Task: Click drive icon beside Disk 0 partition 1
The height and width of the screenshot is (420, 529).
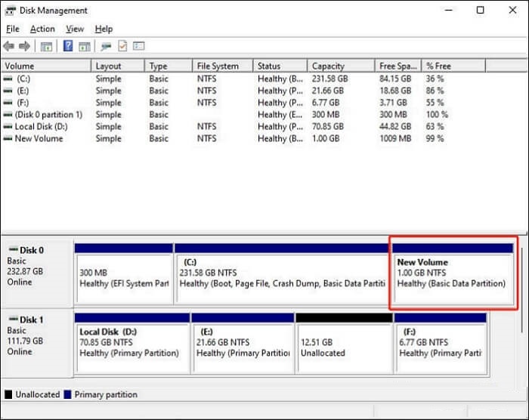Action: click(x=8, y=115)
